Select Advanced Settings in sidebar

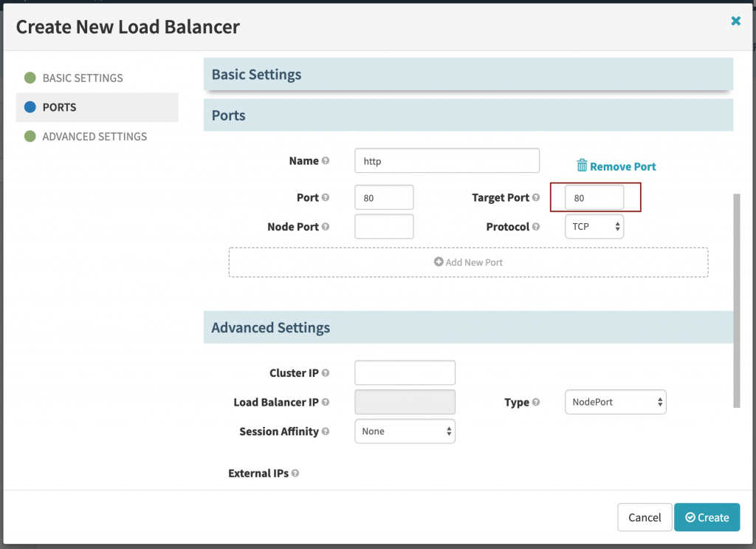[94, 137]
